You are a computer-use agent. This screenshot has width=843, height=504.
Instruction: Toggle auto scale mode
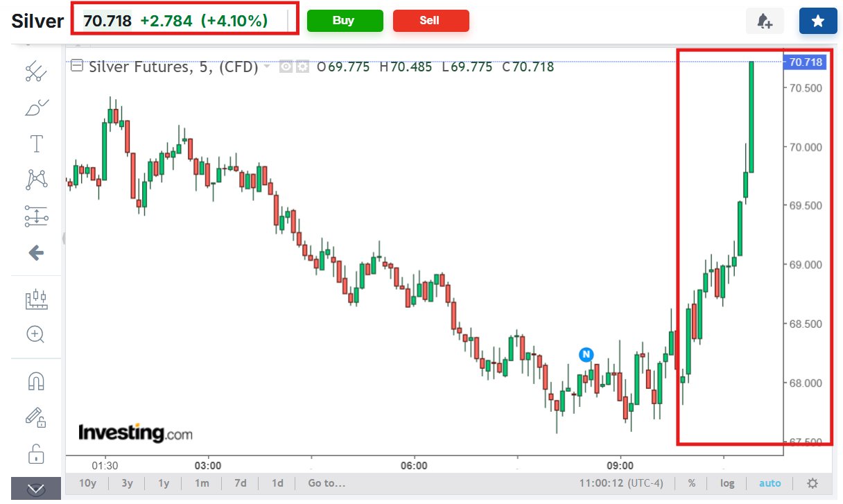770,483
